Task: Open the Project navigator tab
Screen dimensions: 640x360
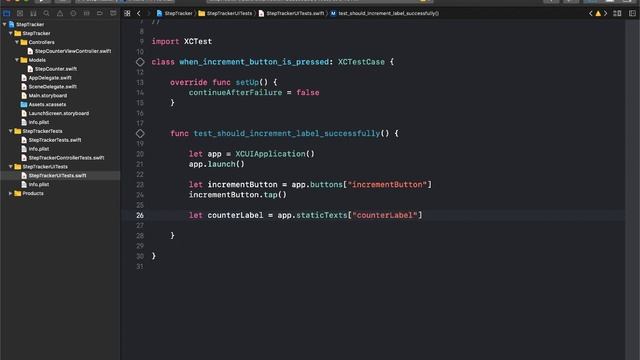Action: (x=7, y=13)
